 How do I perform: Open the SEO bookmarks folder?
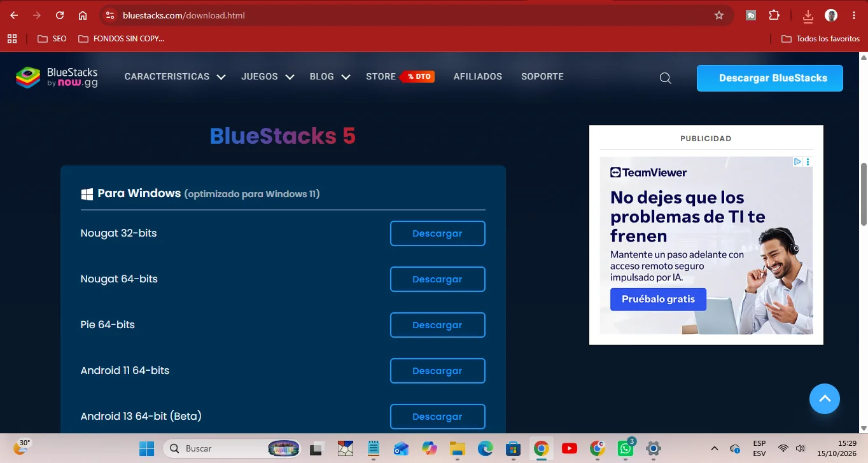(x=52, y=39)
